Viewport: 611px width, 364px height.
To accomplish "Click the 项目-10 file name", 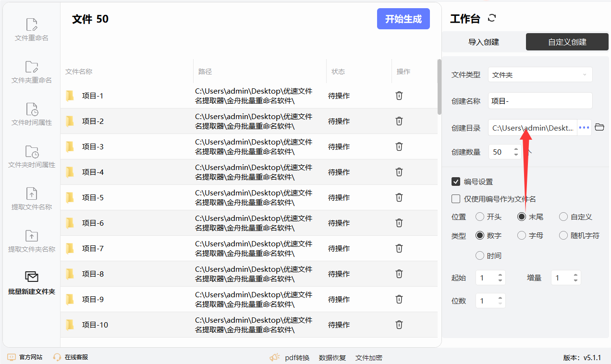I will (x=95, y=325).
